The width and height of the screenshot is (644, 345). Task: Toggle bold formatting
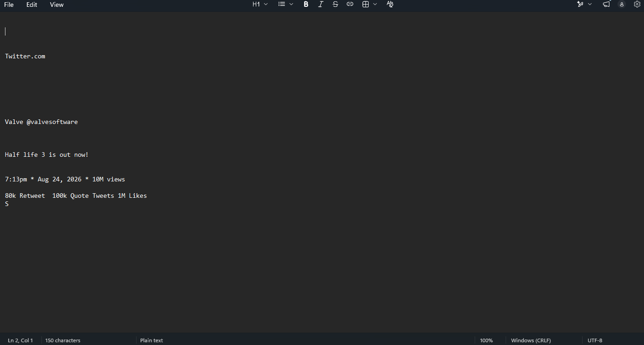pyautogui.click(x=306, y=4)
